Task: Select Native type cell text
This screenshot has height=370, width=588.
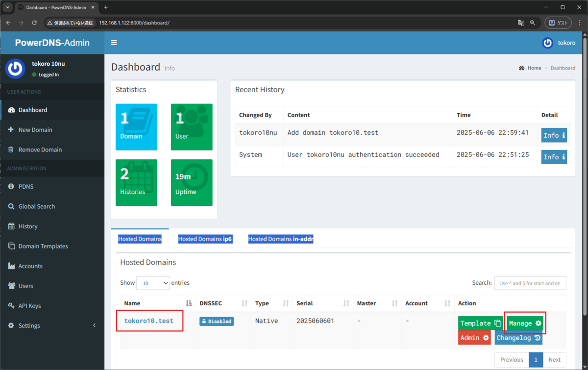Action: tap(267, 321)
